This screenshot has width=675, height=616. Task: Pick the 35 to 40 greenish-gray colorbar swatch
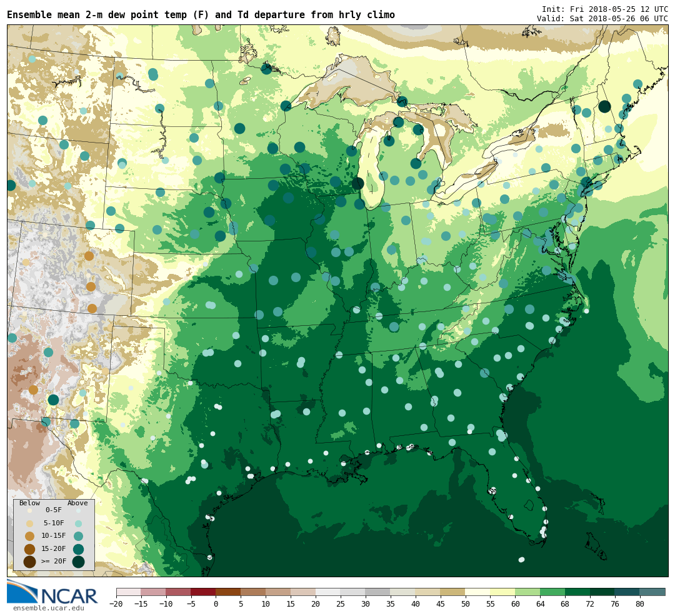403,592
